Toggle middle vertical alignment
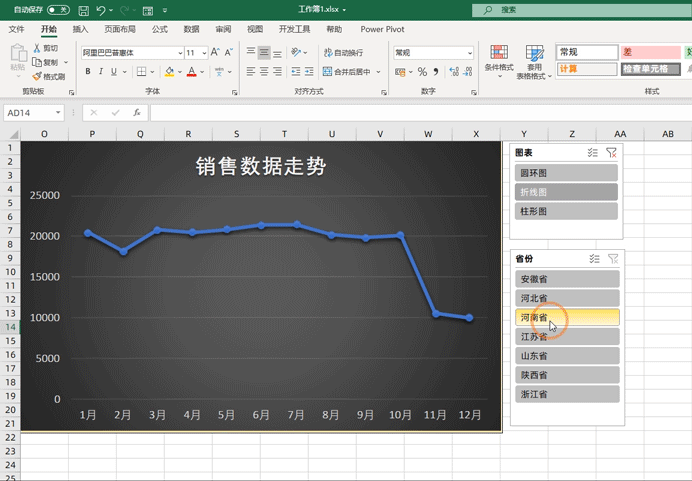This screenshot has height=481, width=692. [x=264, y=53]
